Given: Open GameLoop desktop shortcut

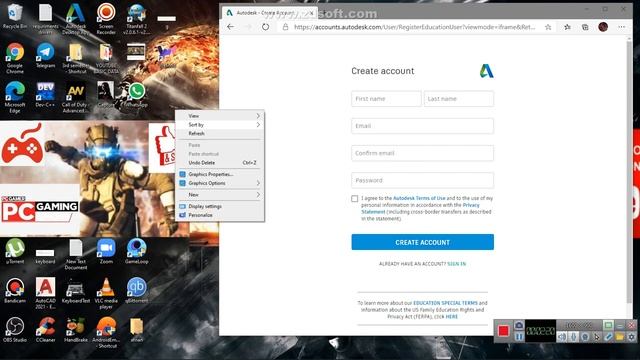Looking at the screenshot, I should (x=137, y=251).
